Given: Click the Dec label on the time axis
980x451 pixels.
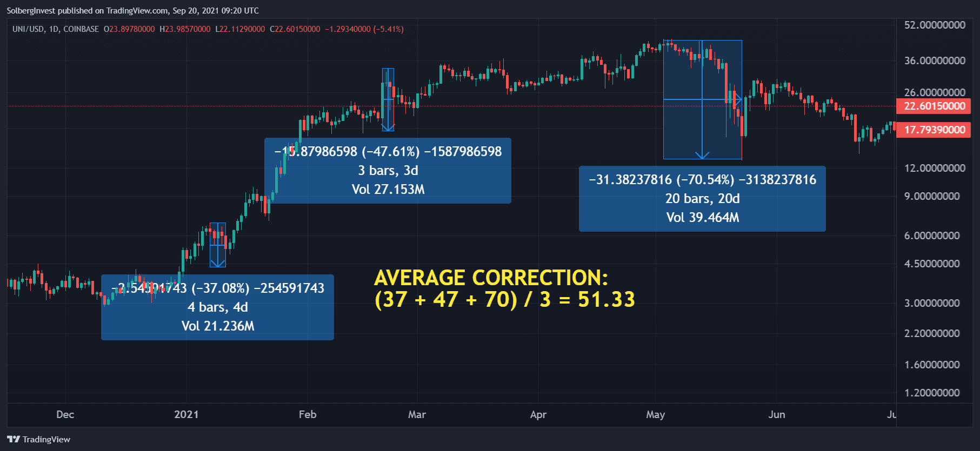Looking at the screenshot, I should (65, 414).
